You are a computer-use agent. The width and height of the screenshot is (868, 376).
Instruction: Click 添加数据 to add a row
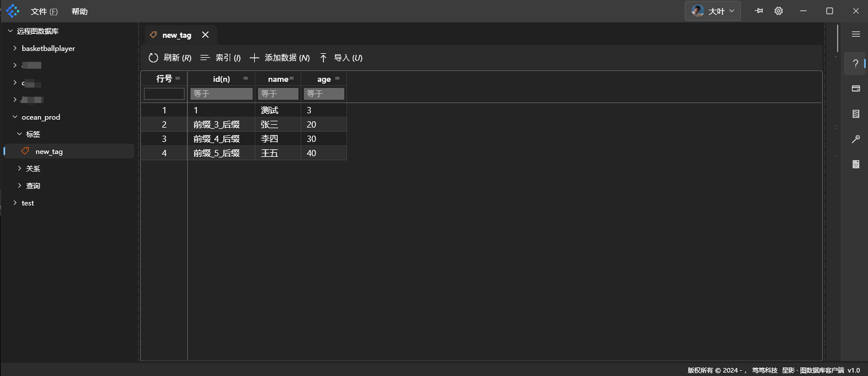pos(280,58)
